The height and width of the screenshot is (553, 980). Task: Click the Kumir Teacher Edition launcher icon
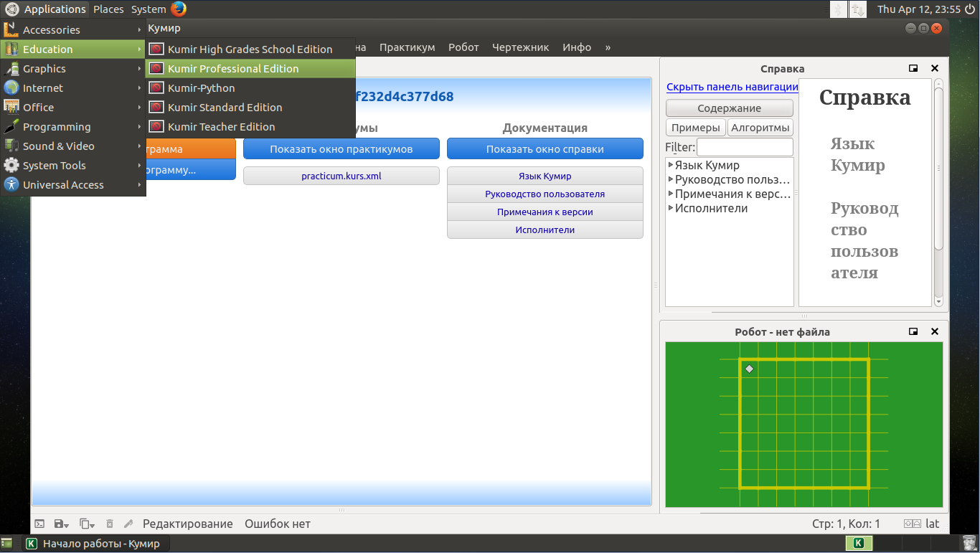tap(156, 126)
